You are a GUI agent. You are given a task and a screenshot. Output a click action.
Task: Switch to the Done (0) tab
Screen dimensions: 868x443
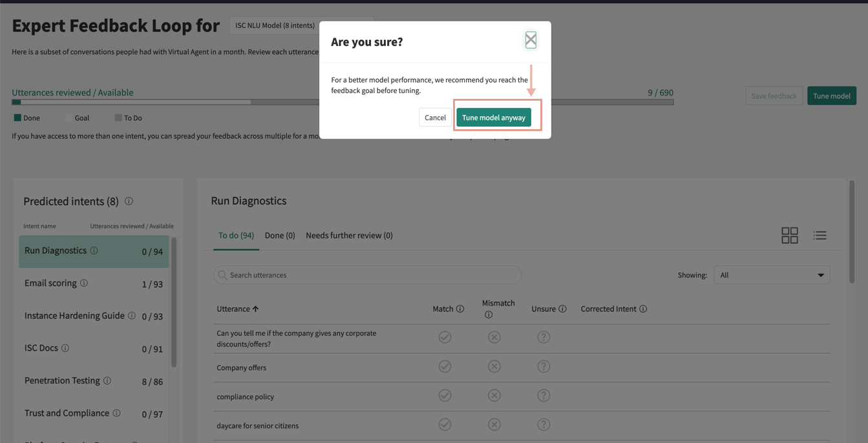tap(280, 236)
